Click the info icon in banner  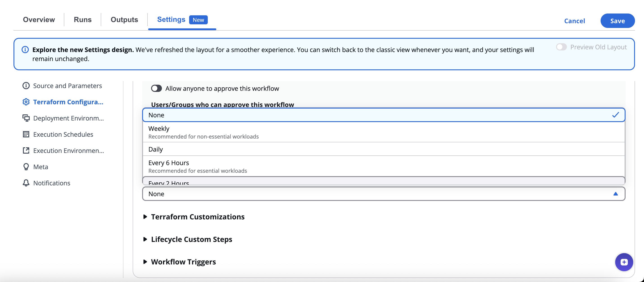25,50
